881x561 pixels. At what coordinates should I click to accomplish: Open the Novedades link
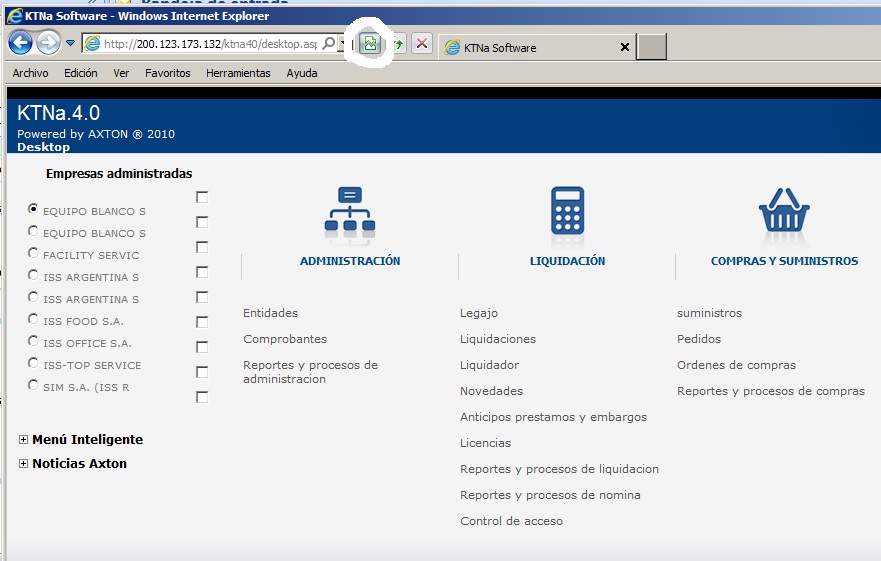[x=491, y=391]
